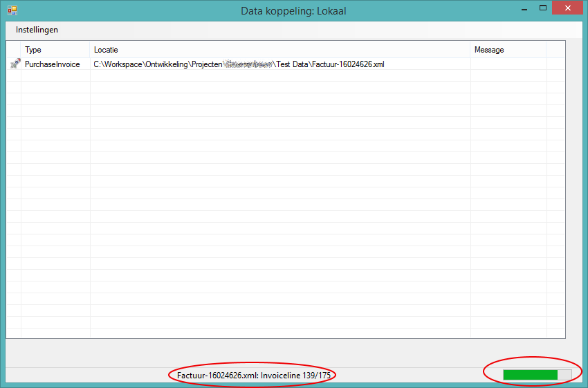Maximize the Data koppeling window
Screen dimensions: 588x388
pyautogui.click(x=543, y=8)
